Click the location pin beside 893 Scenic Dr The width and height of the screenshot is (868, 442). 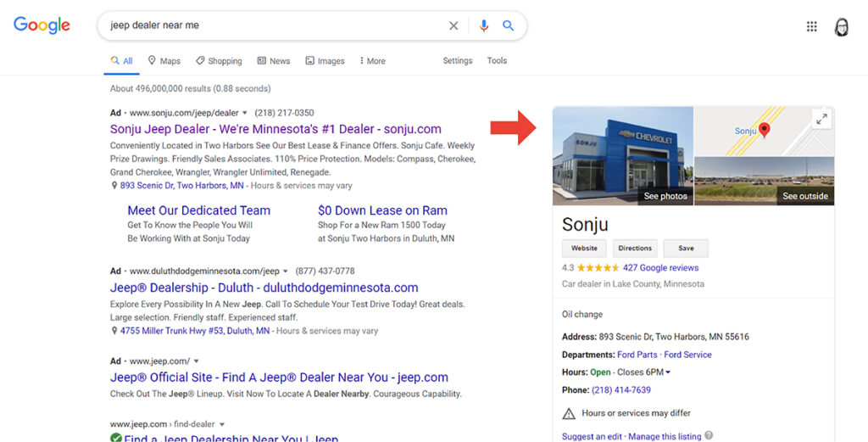pyautogui.click(x=114, y=186)
